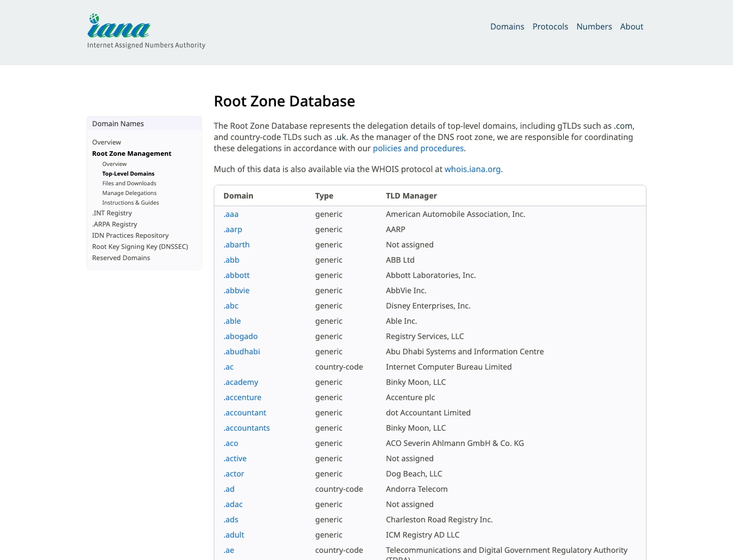Click the IANA logo
This screenshot has width=733, height=560.
click(x=146, y=32)
